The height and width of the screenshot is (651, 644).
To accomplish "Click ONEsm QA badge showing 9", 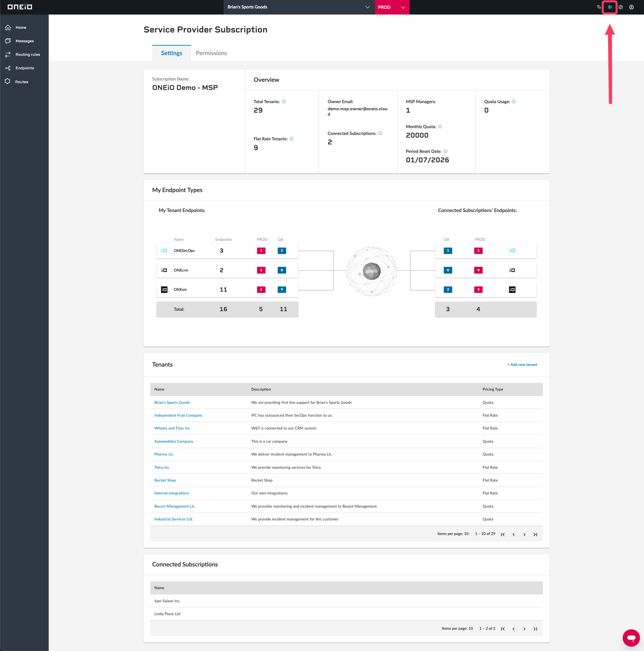I will [282, 289].
